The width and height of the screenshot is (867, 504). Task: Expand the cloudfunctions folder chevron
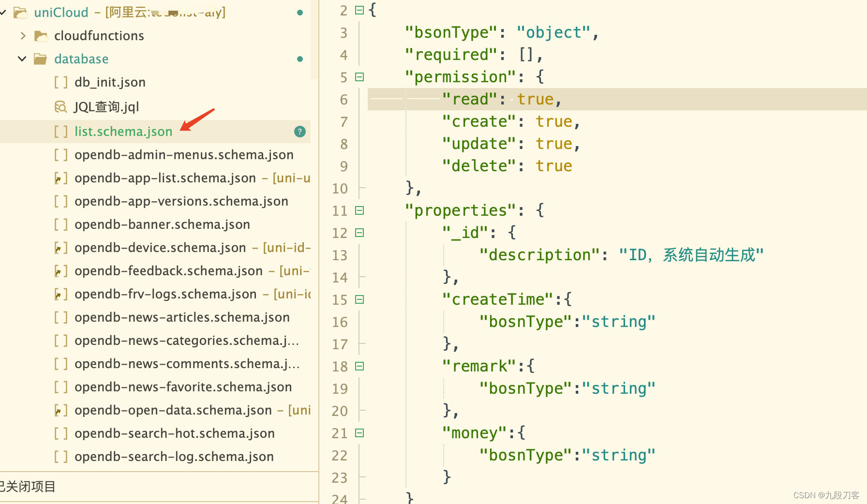click(x=23, y=36)
